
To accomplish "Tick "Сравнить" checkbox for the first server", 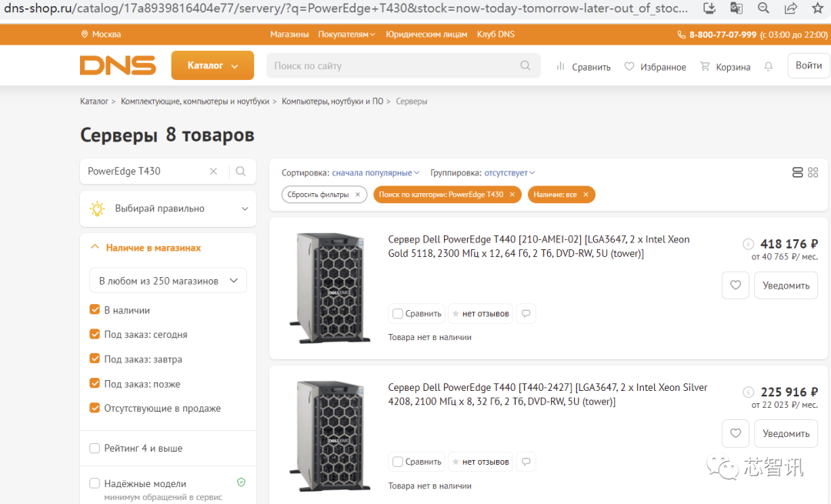I will pyautogui.click(x=398, y=314).
